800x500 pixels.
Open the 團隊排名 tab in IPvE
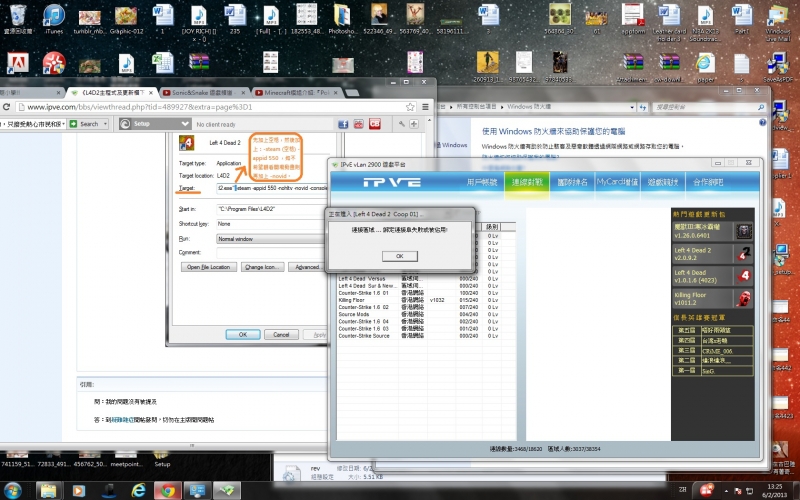coord(572,182)
